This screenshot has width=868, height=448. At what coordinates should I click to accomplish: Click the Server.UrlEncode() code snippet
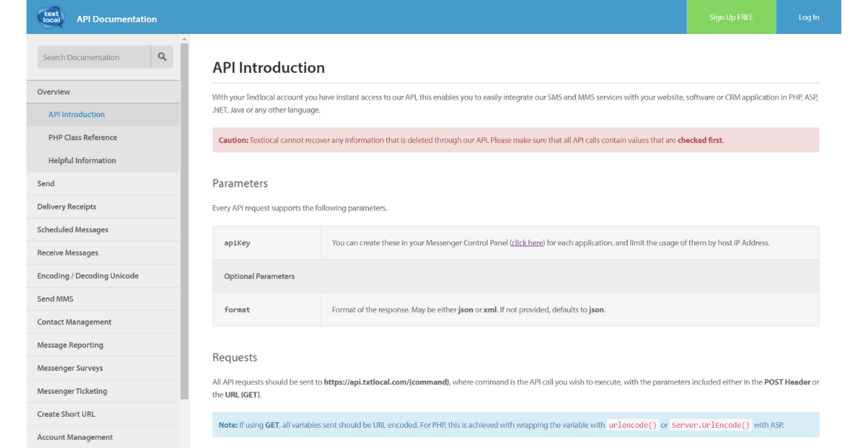710,426
